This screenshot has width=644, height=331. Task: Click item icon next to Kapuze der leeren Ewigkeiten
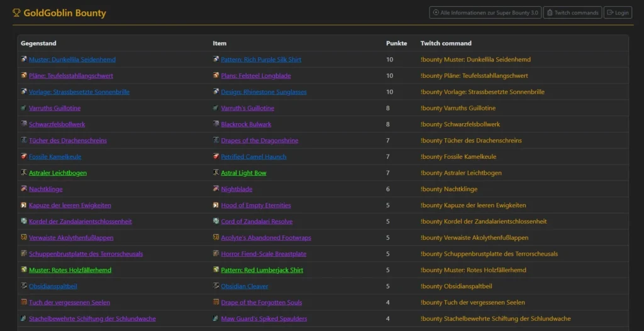point(24,205)
